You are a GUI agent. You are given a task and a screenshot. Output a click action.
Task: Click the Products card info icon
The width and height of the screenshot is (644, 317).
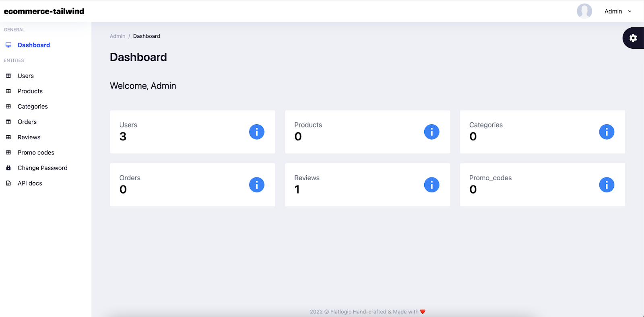[431, 132]
